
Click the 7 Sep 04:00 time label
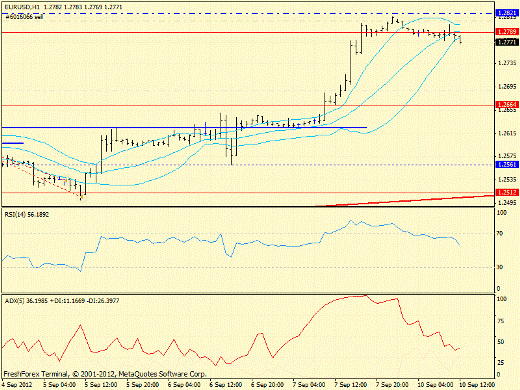[309, 385]
